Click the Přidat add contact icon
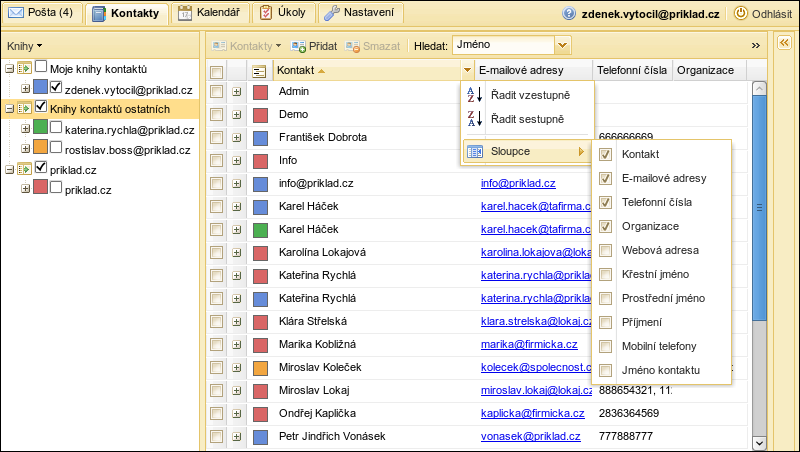Viewport: 800px width, 452px height. (298, 46)
